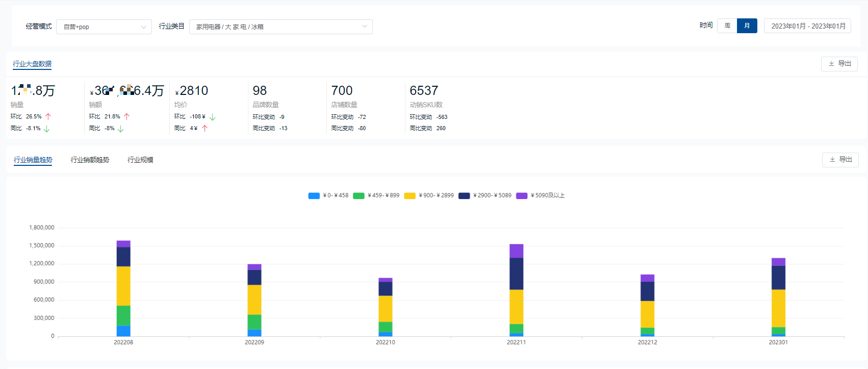Click the green down arrow beside 均价 环比 -108
Image resolution: width=868 pixels, height=369 pixels.
[213, 117]
